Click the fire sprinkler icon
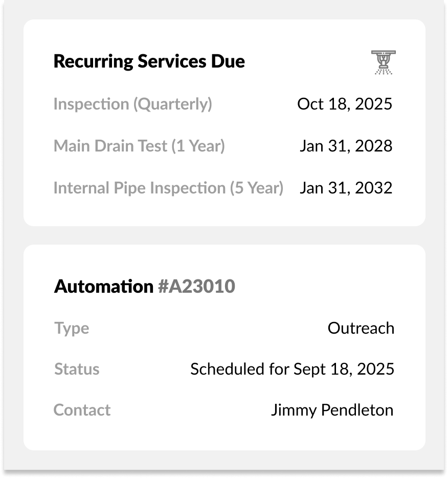448x478 pixels. tap(383, 62)
